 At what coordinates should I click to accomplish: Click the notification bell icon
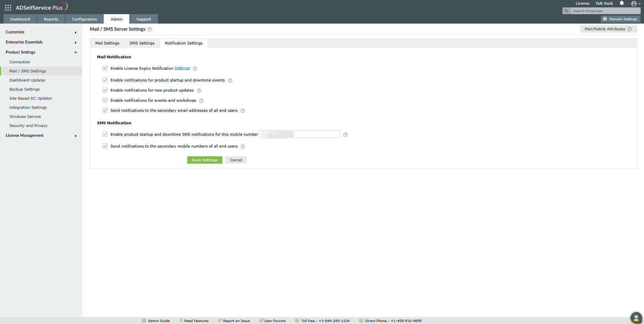(621, 3)
